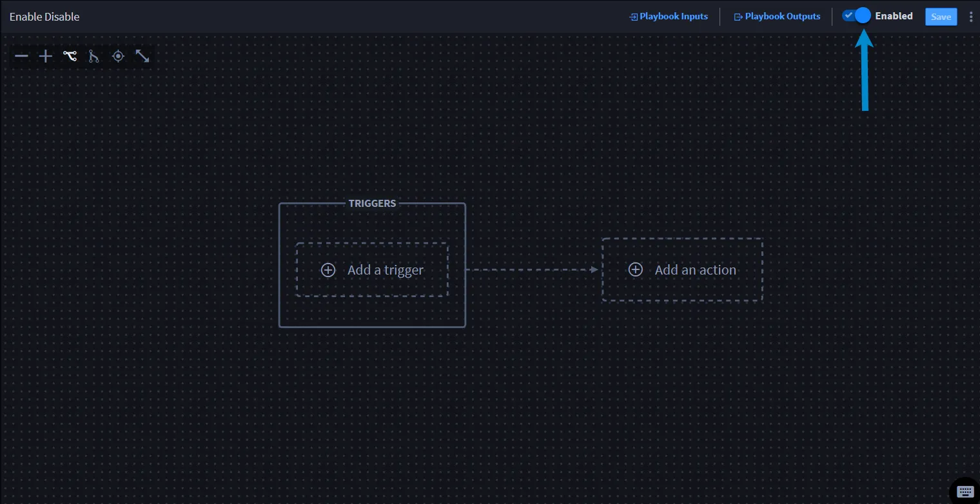Open Playbook Outputs

click(778, 16)
